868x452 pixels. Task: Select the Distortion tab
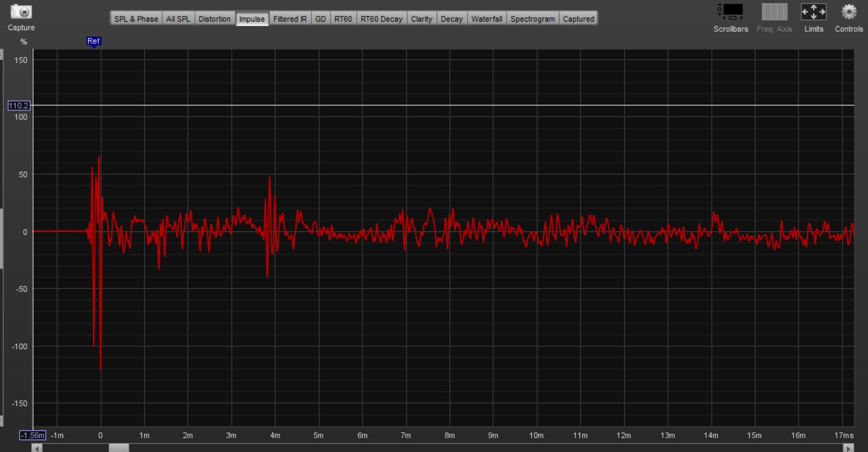(215, 19)
